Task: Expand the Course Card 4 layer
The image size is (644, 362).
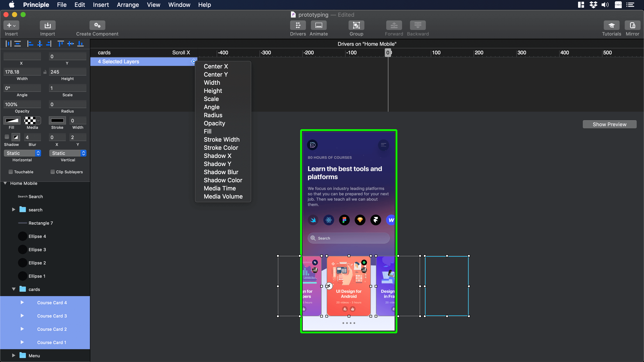Action: pos(22,303)
